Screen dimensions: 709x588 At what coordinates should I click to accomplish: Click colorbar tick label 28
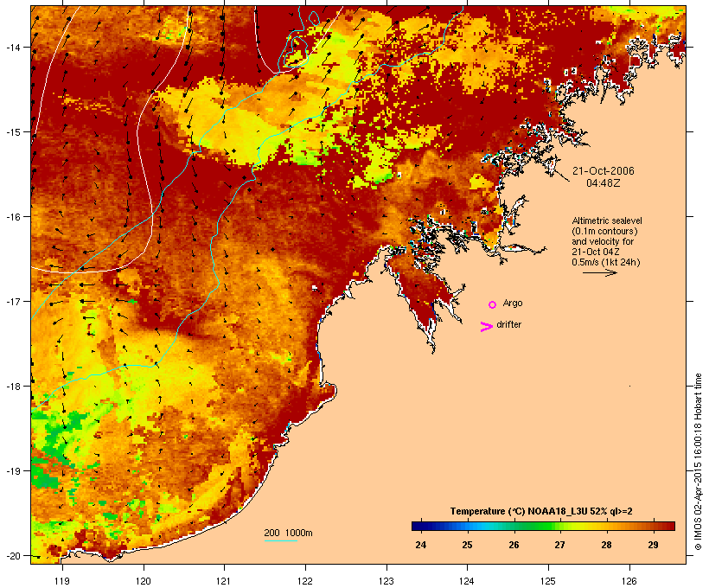[x=606, y=545]
